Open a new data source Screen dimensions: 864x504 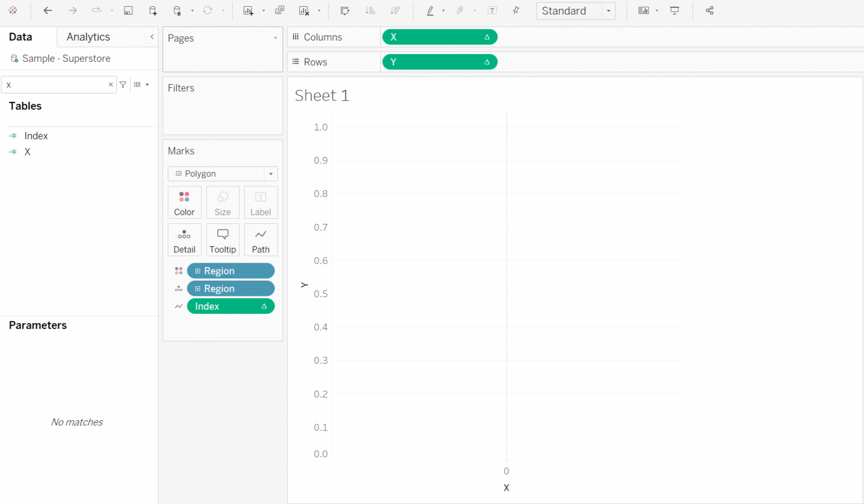(x=152, y=11)
